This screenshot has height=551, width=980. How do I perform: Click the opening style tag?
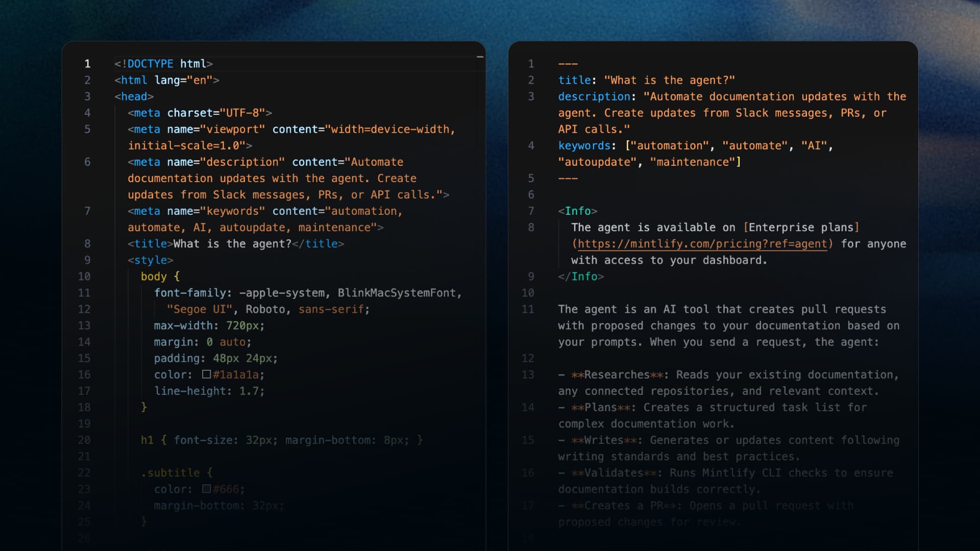(x=151, y=260)
